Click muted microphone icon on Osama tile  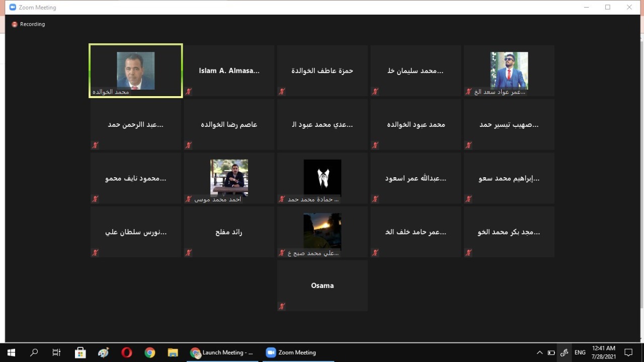click(x=282, y=306)
